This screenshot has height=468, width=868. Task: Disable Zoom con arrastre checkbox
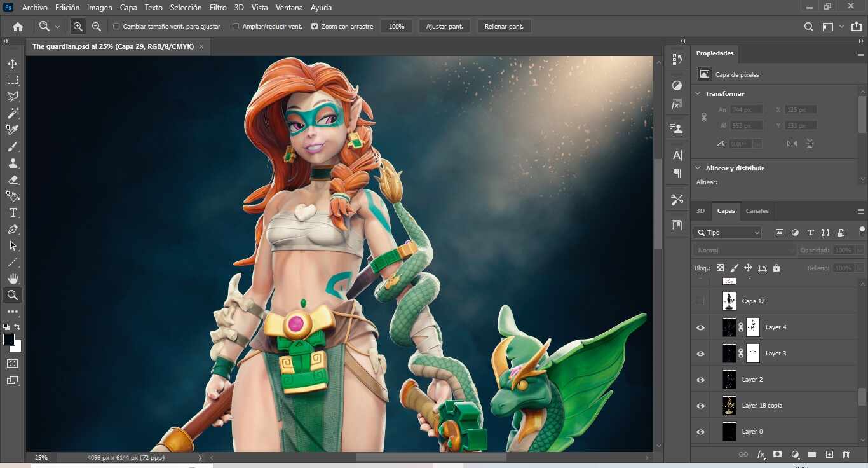315,27
